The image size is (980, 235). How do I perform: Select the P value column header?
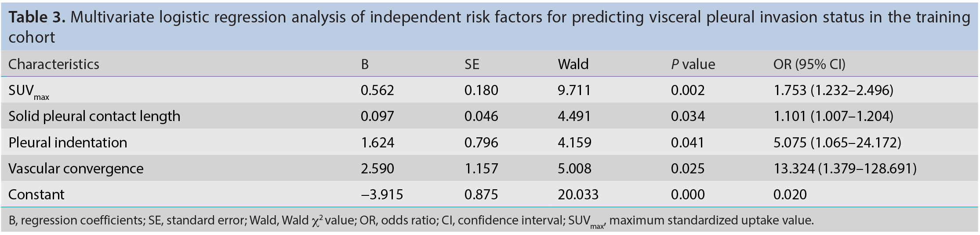coord(693,64)
